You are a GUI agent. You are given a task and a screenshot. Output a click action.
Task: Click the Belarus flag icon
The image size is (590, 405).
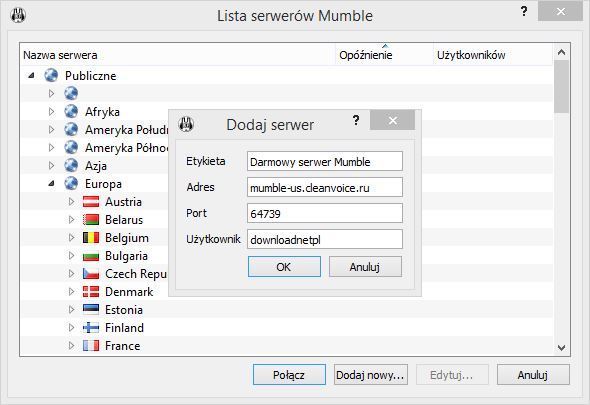pyautogui.click(x=91, y=219)
